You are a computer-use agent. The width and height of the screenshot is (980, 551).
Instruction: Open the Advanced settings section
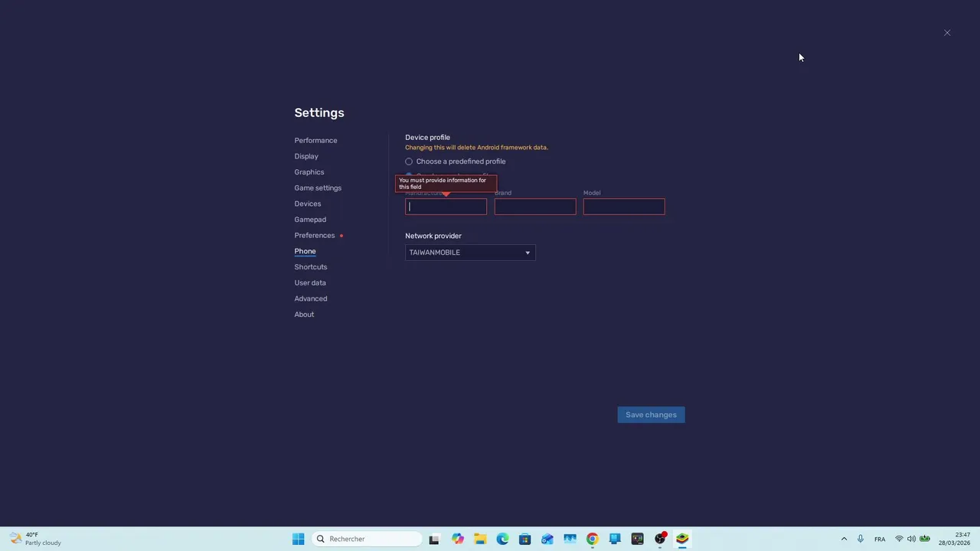[311, 298]
